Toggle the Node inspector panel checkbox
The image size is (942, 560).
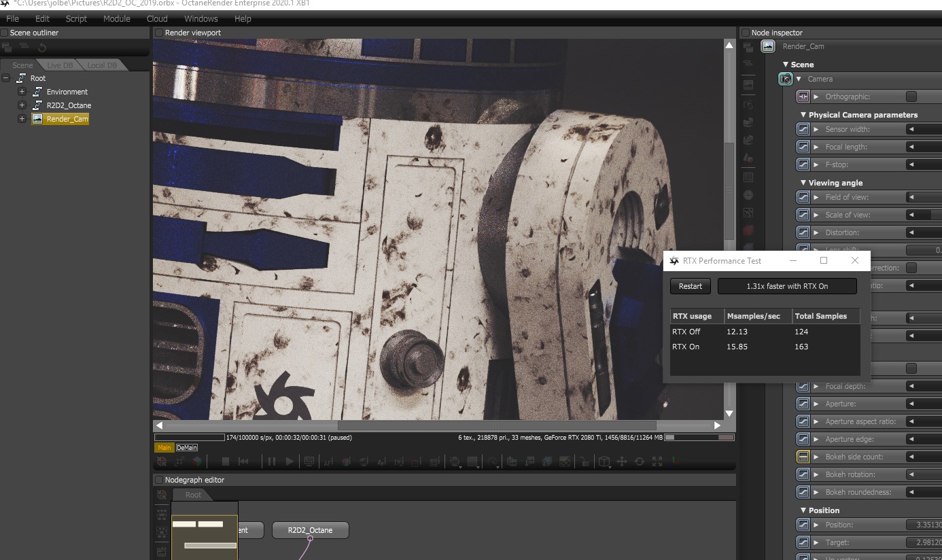(746, 33)
